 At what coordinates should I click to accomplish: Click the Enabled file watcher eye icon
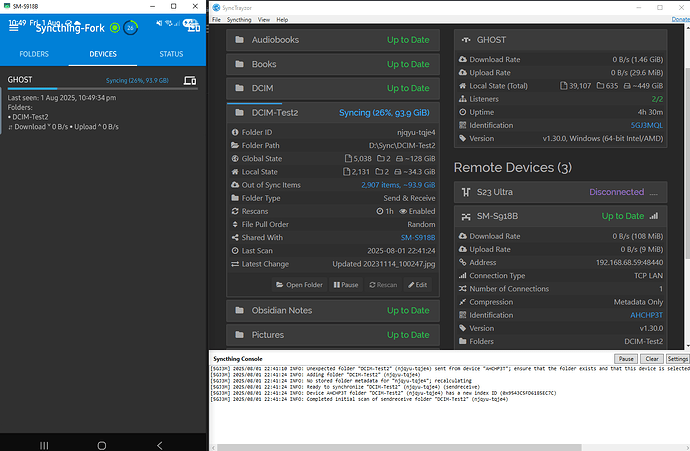[x=403, y=211]
